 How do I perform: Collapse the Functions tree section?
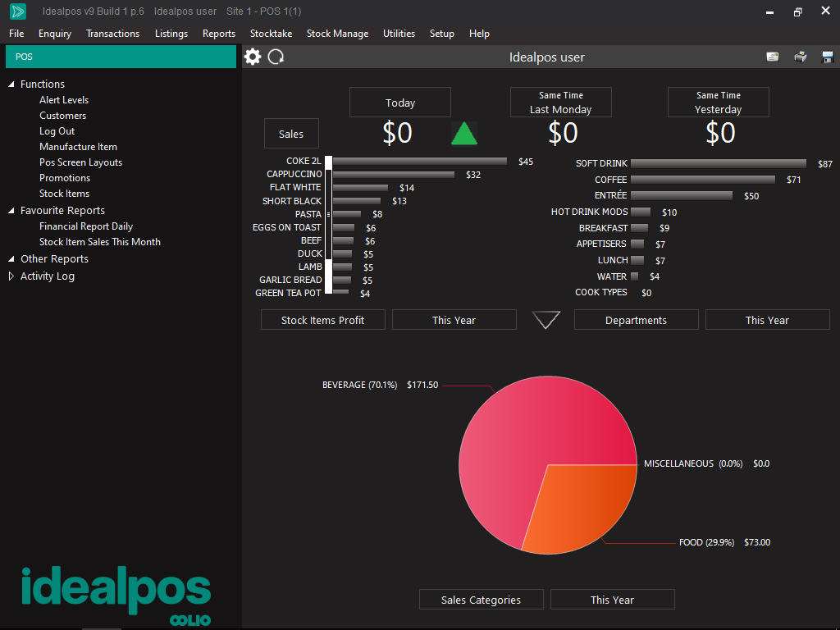pos(11,84)
